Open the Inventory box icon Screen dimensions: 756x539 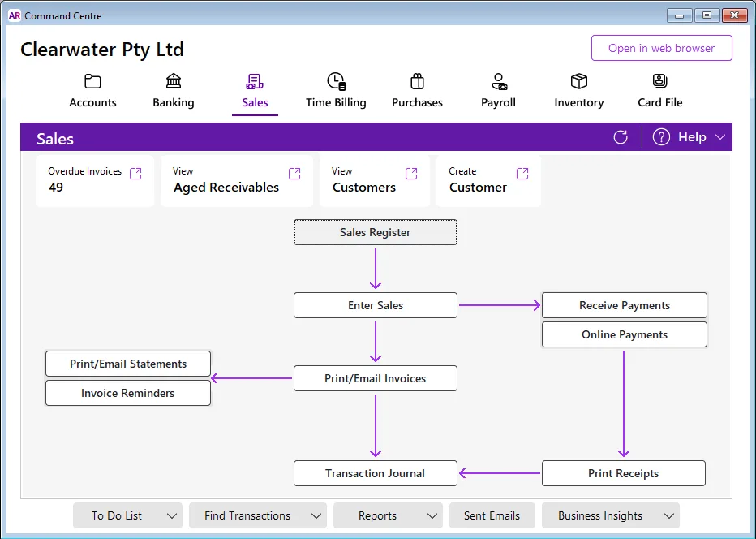(578, 81)
